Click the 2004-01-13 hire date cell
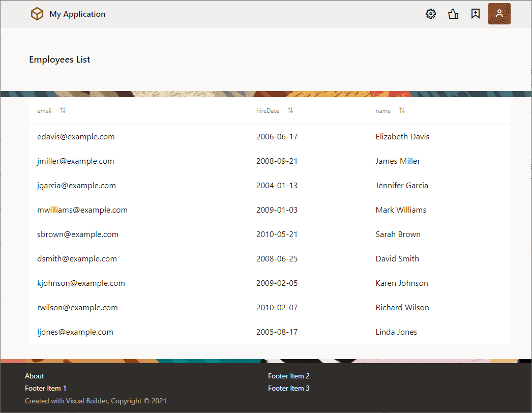This screenshot has width=532, height=413. pos(277,186)
